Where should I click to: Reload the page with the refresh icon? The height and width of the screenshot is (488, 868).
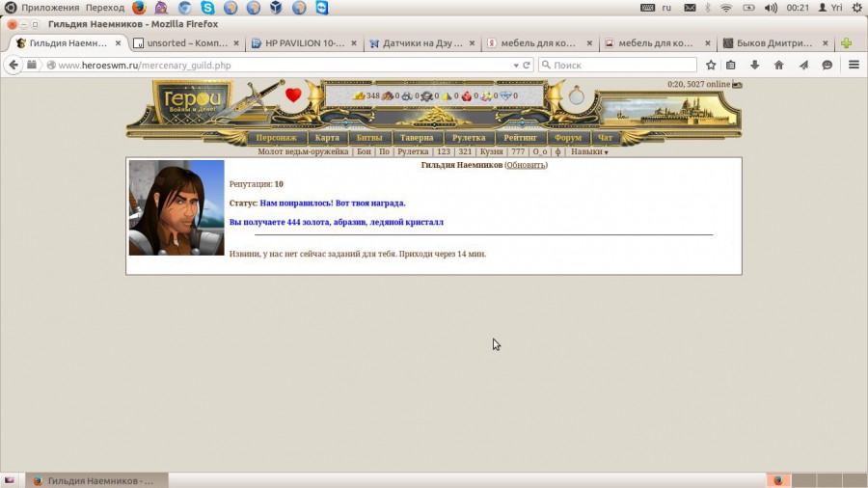pos(527,65)
